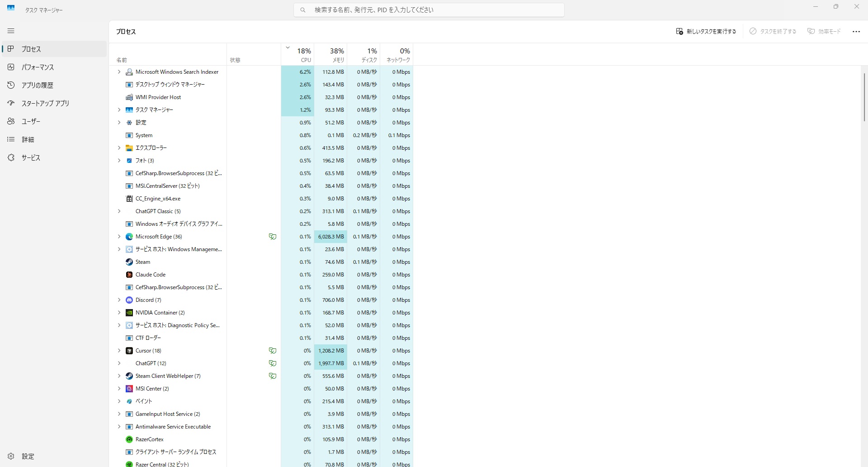This screenshot has width=868, height=467.
Task: Switch to the パフォーマンス page
Action: click(54, 67)
